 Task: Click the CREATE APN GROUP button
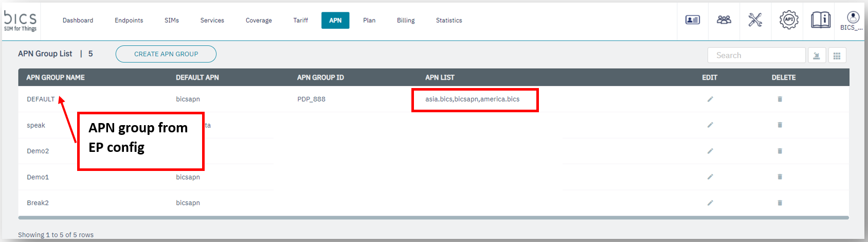pyautogui.click(x=166, y=54)
